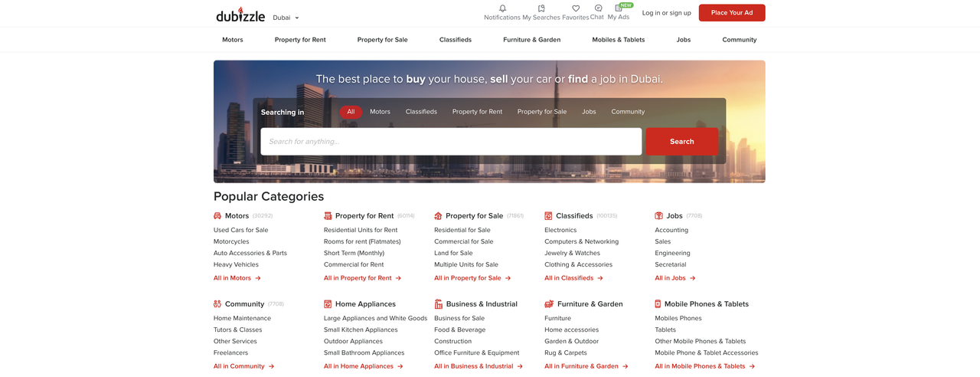Select the All search filter pill
Viewport: 980px width, 377px height.
[x=351, y=112]
